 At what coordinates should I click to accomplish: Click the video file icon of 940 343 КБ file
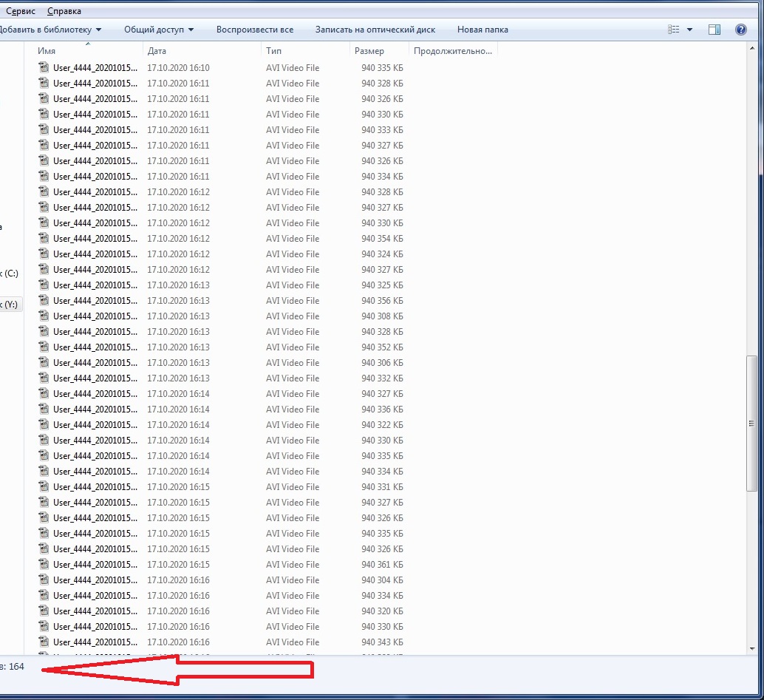point(44,642)
